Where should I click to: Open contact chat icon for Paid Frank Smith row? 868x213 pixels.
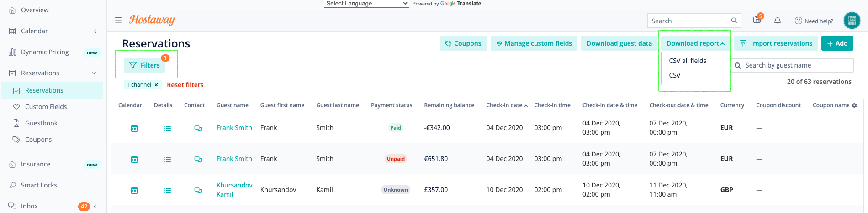pyautogui.click(x=198, y=129)
